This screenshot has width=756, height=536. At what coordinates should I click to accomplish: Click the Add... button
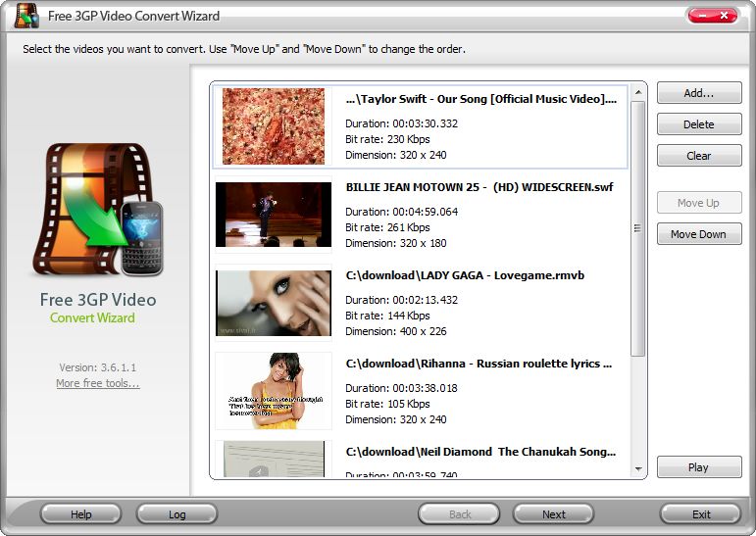698,92
